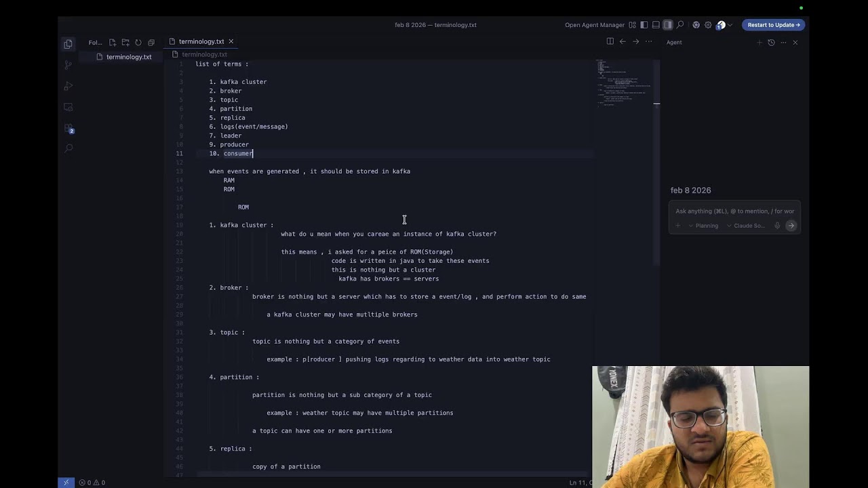This screenshot has width=868, height=488.
Task: Click the customize layout icon in title bar
Action: point(632,25)
